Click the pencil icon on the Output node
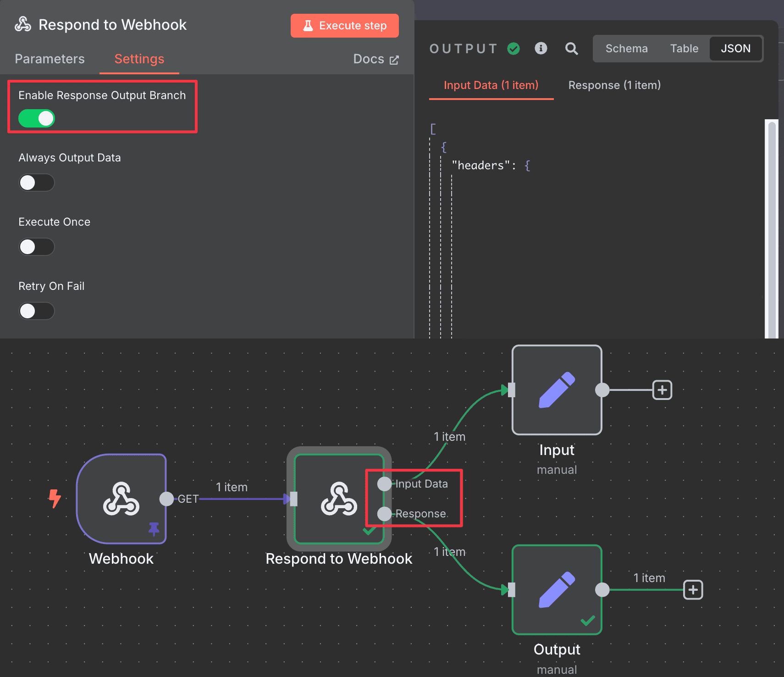This screenshot has width=784, height=677. click(557, 590)
